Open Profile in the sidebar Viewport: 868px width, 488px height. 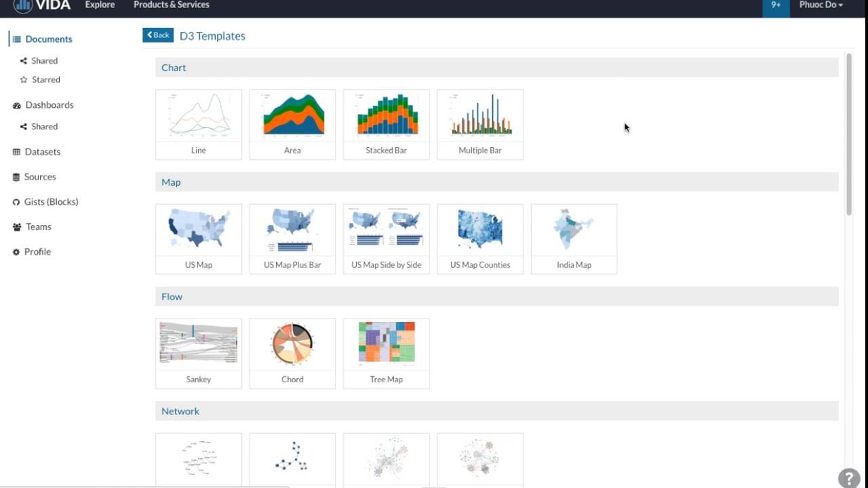pyautogui.click(x=37, y=252)
